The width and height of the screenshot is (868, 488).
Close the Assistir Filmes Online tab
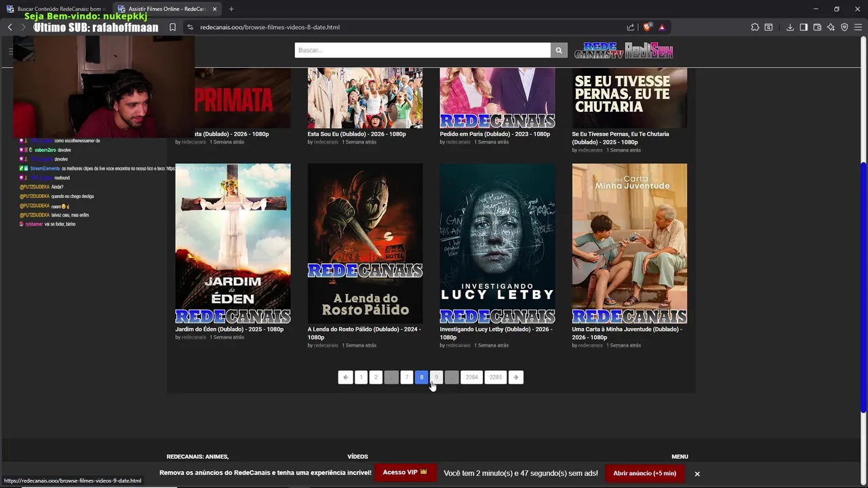215,9
